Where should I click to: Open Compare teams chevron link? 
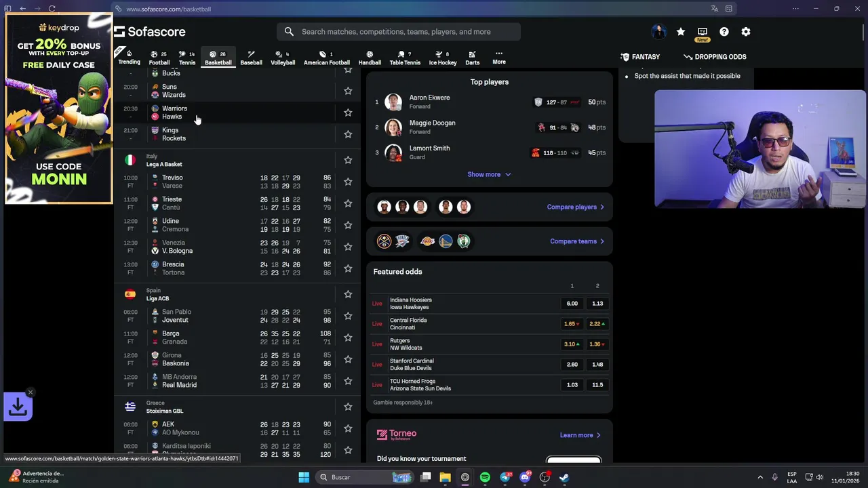click(577, 241)
